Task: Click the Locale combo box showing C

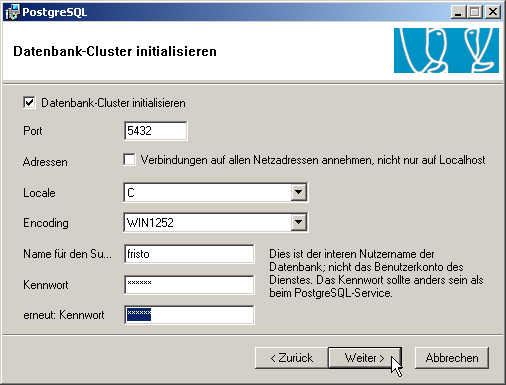Action: coord(216,192)
